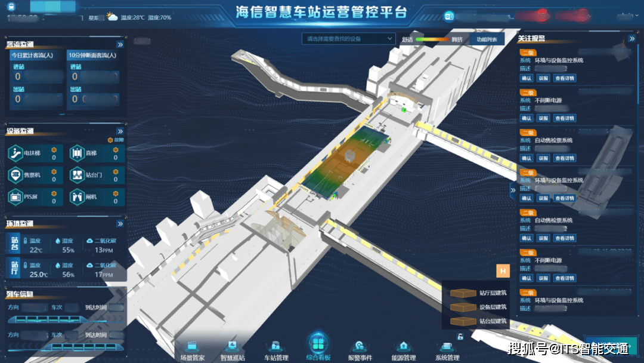
Task: Click the 站厅 temperature value 25.0℃
Action: [x=39, y=275]
